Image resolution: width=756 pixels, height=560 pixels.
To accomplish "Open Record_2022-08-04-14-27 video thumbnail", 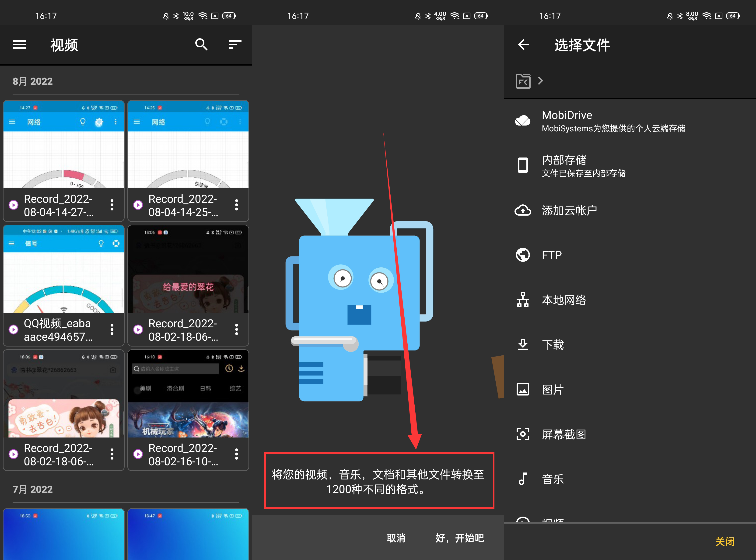I will click(x=64, y=145).
